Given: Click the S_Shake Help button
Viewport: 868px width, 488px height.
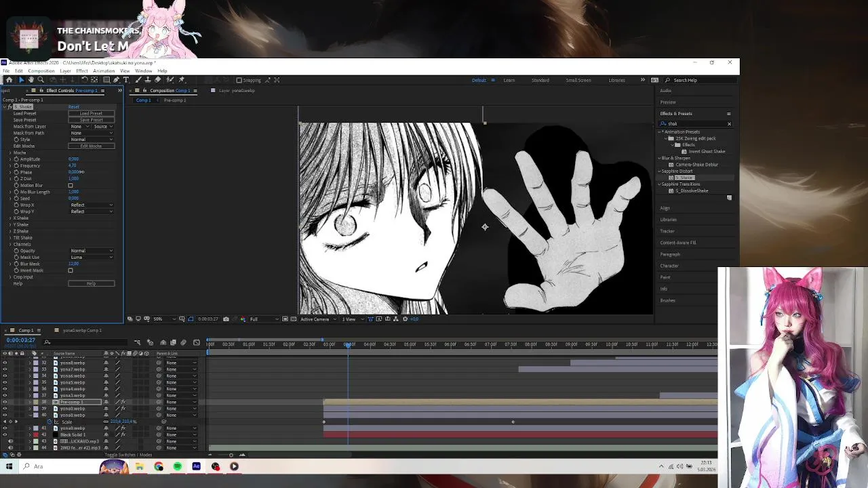Looking at the screenshot, I should click(92, 283).
